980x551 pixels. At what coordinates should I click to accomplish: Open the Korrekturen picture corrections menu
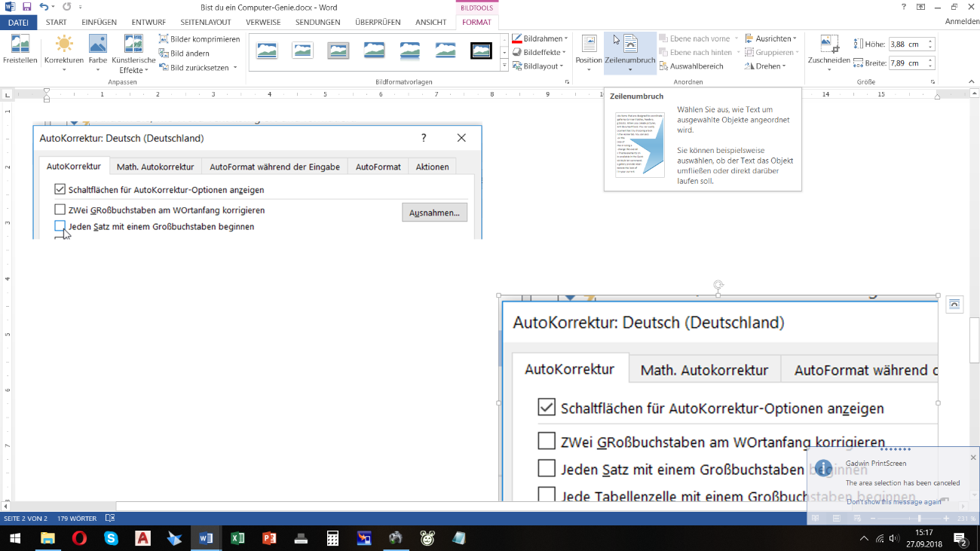tap(63, 53)
